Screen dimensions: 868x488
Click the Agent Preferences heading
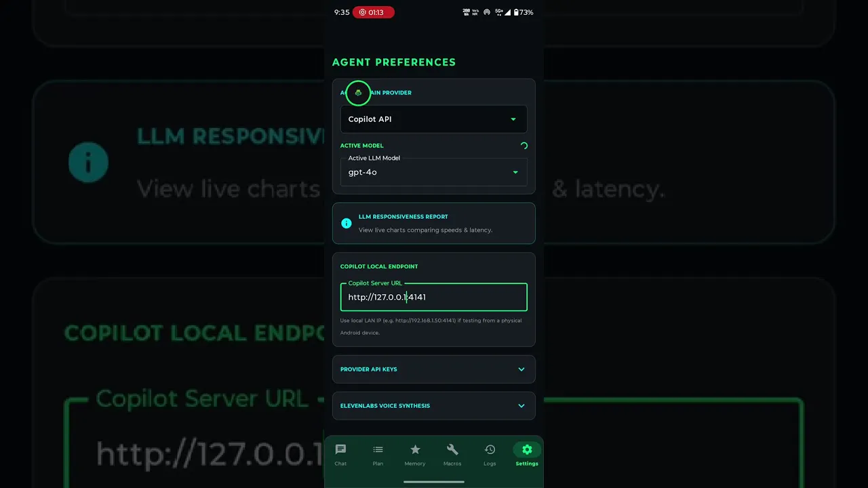pos(394,62)
